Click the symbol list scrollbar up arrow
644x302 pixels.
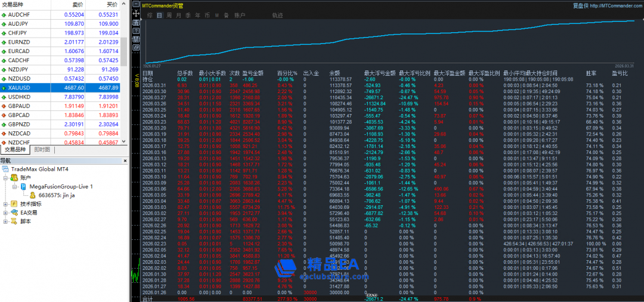[123, 4]
